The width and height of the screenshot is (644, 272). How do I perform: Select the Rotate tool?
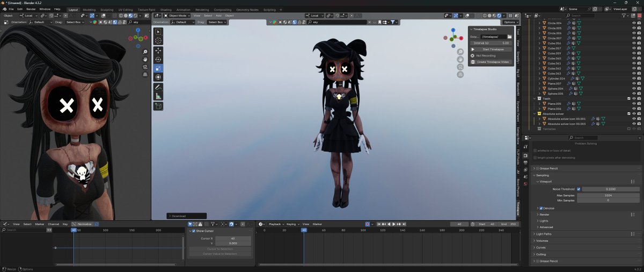coord(158,59)
